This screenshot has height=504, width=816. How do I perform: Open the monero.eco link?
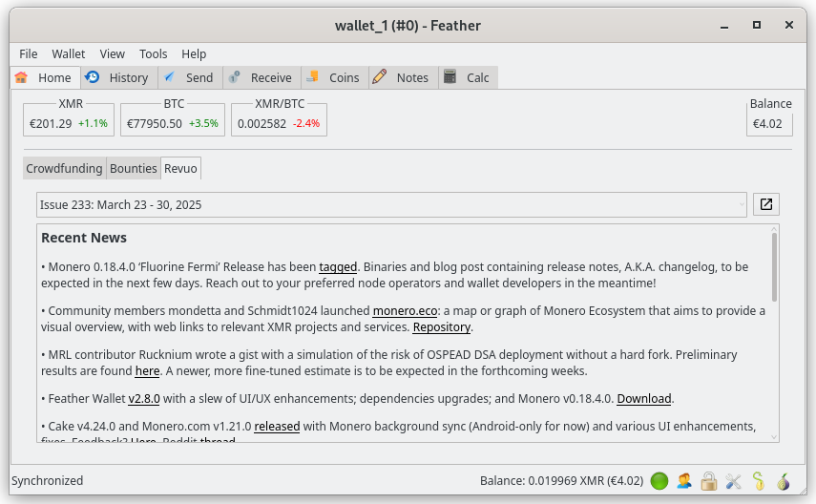405,311
